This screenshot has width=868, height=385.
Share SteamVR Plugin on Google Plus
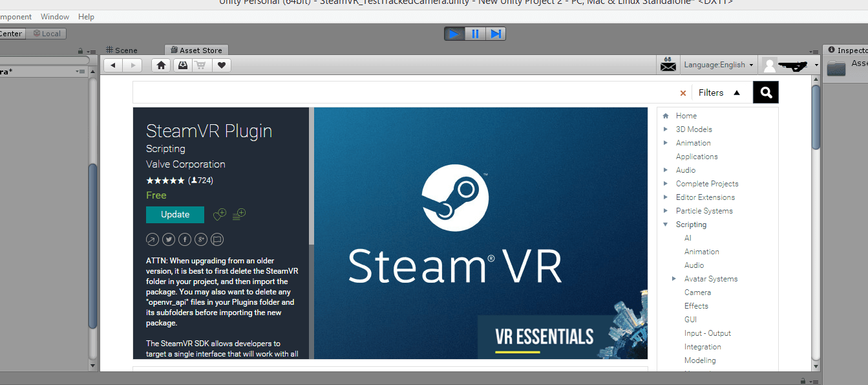[x=201, y=239]
